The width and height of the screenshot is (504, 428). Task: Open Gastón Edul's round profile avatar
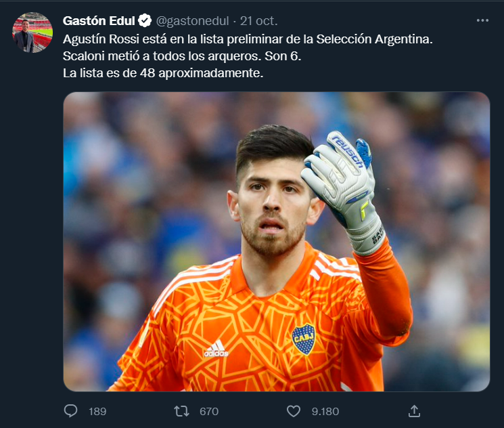32,33
